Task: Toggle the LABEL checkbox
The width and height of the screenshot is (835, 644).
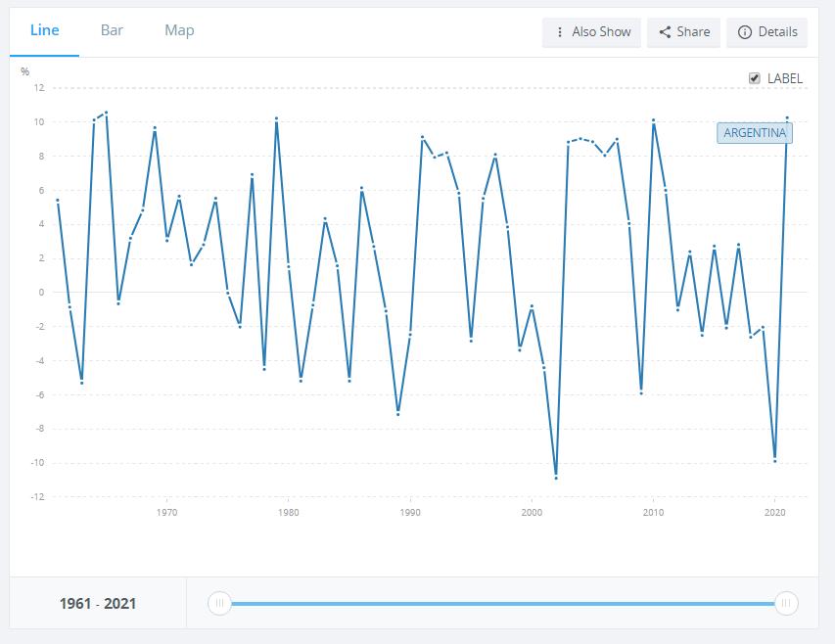Action: tap(755, 78)
